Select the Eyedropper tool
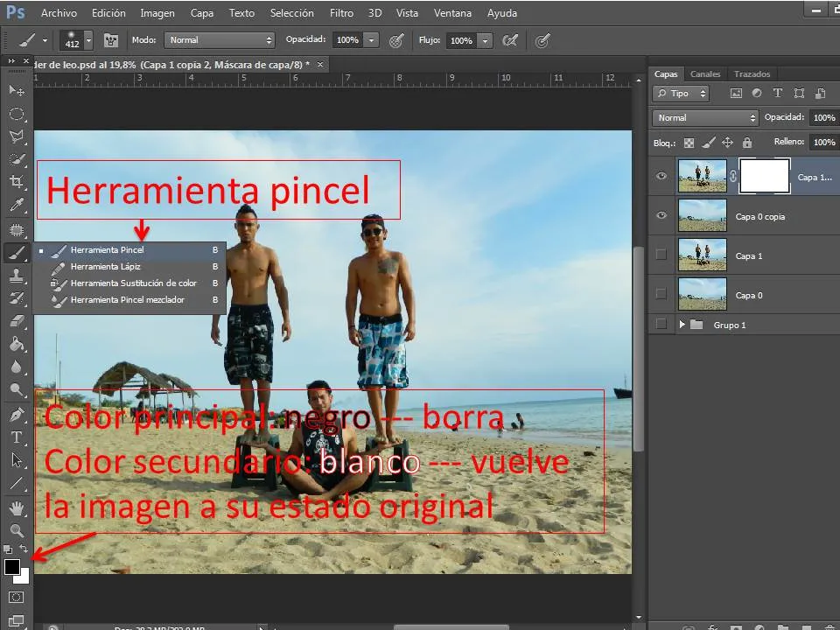This screenshot has width=840, height=630. coord(17,205)
